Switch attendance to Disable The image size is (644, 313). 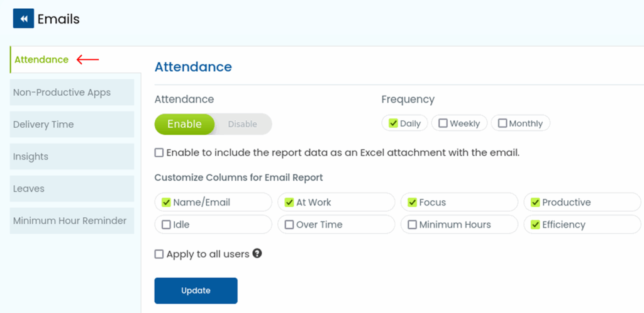pos(242,124)
